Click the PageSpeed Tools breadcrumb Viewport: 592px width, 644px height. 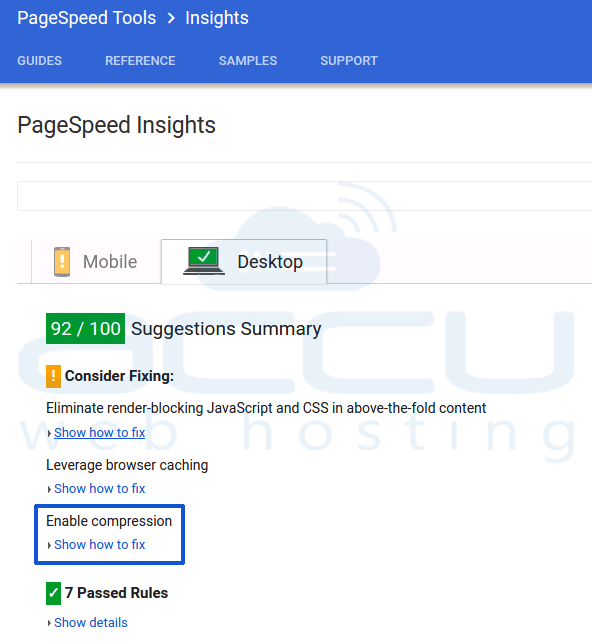point(87,18)
